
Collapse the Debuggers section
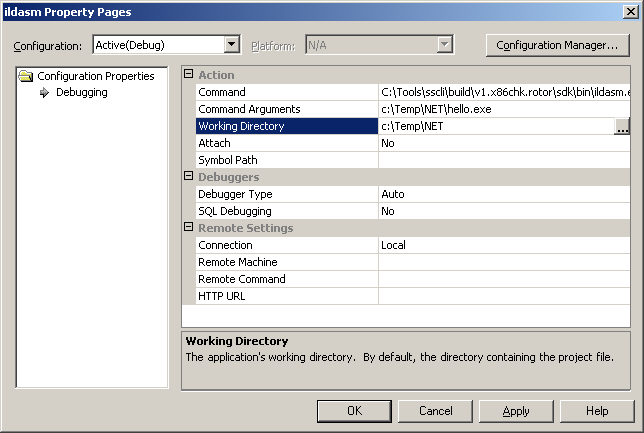(x=189, y=177)
